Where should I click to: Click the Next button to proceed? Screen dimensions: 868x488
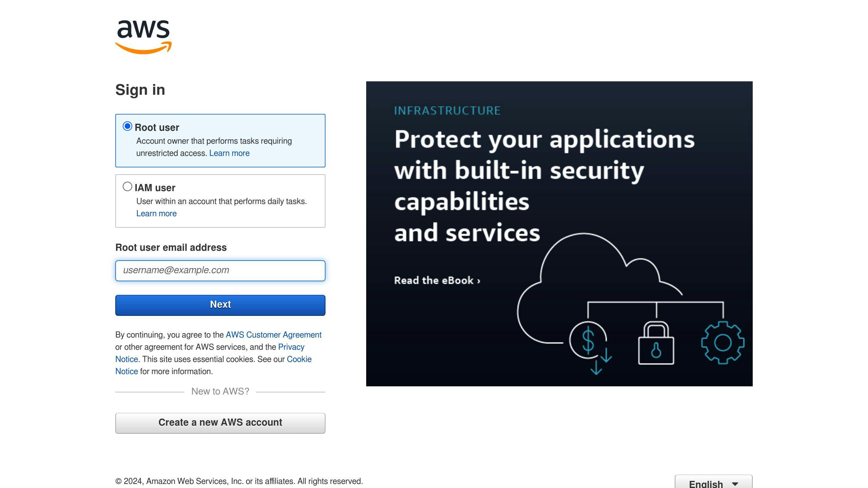220,305
